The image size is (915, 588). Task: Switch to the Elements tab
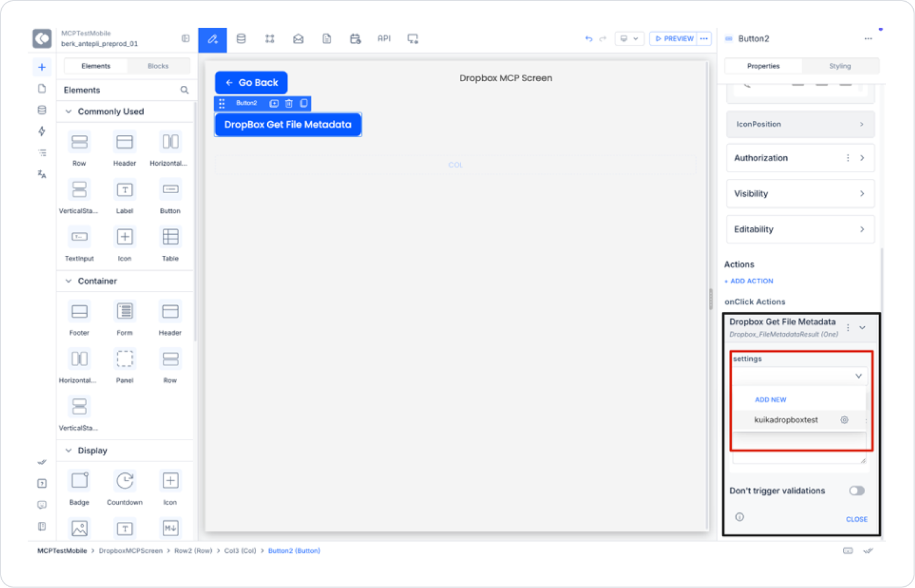(96, 66)
